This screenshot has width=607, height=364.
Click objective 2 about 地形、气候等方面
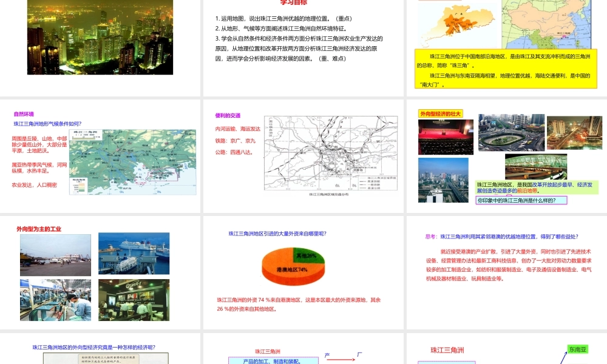click(281, 29)
